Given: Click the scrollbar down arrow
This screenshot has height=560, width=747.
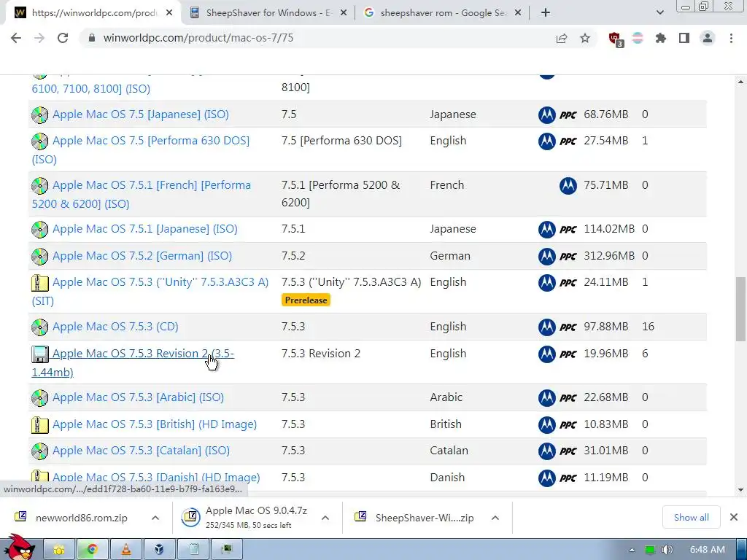Looking at the screenshot, I should pyautogui.click(x=741, y=489).
